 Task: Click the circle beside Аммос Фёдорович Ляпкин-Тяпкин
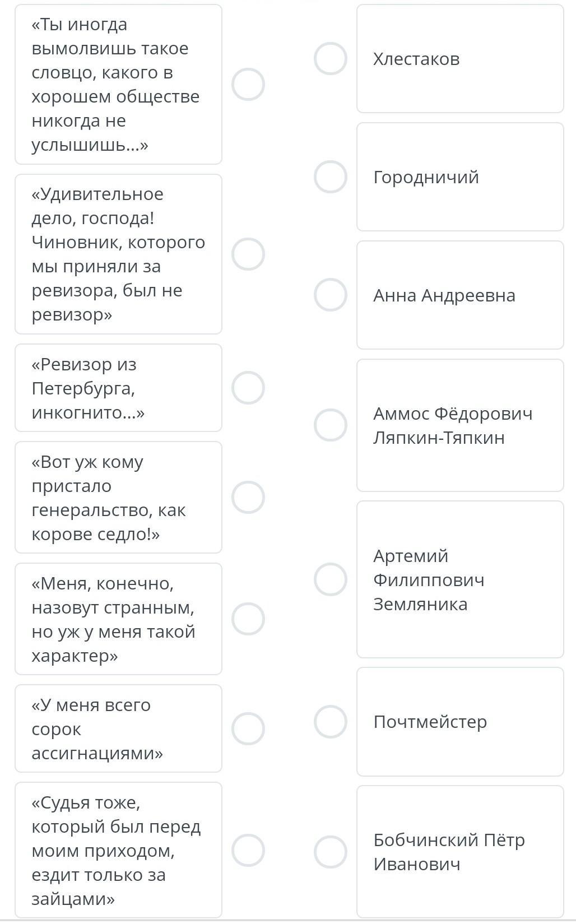[331, 425]
